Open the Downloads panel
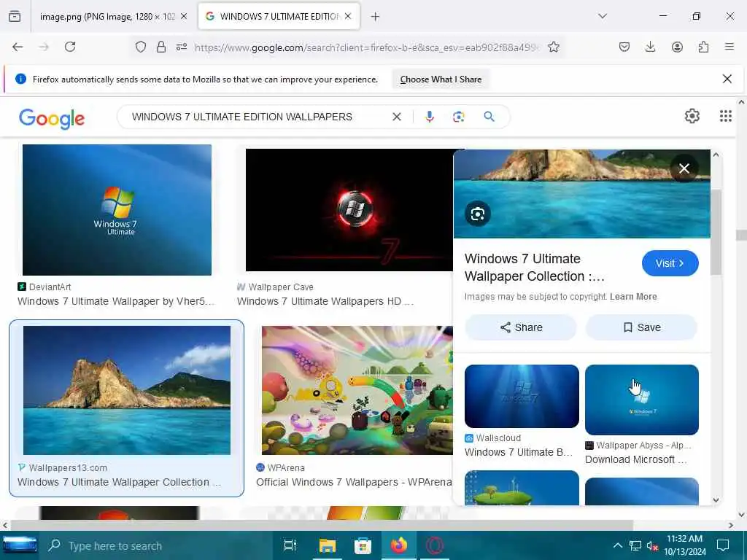This screenshot has width=747, height=560. pyautogui.click(x=650, y=47)
